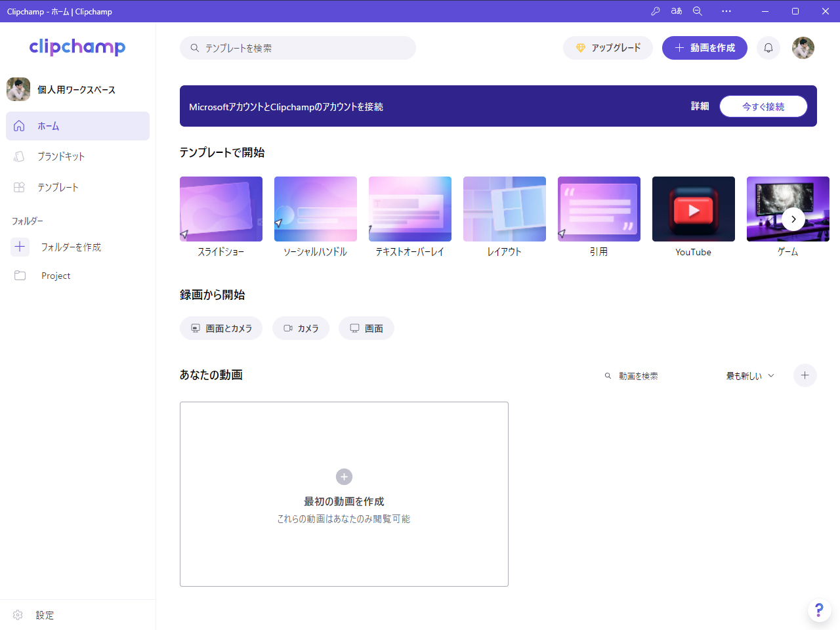Open notifications via the bell icon
The width and height of the screenshot is (840, 630).
tap(768, 47)
